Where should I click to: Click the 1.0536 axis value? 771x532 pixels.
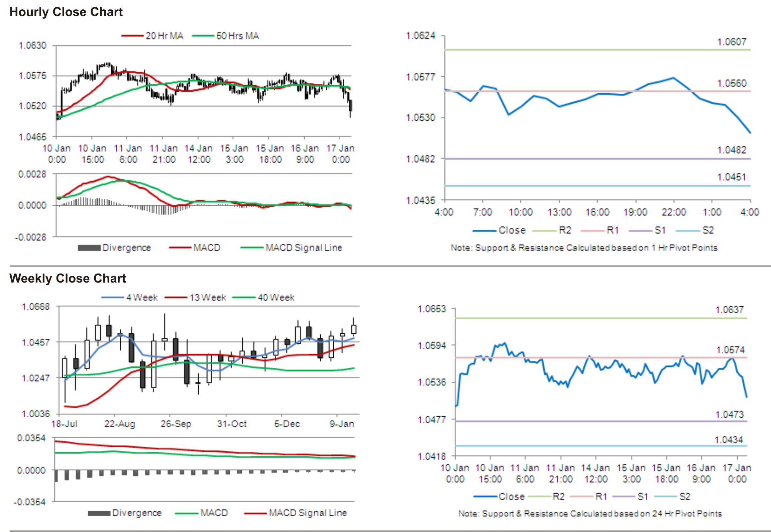click(432, 382)
